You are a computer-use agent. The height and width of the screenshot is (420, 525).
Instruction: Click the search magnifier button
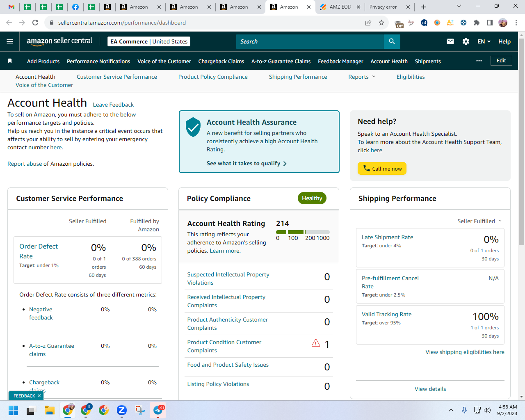(x=392, y=41)
